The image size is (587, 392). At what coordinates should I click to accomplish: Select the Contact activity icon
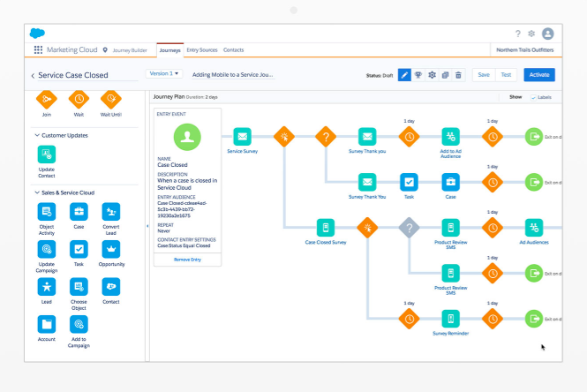[x=111, y=287]
